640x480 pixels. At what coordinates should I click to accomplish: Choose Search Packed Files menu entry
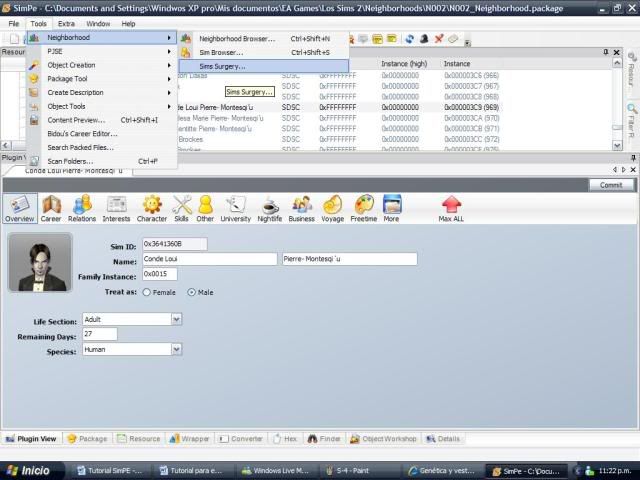pos(102,148)
